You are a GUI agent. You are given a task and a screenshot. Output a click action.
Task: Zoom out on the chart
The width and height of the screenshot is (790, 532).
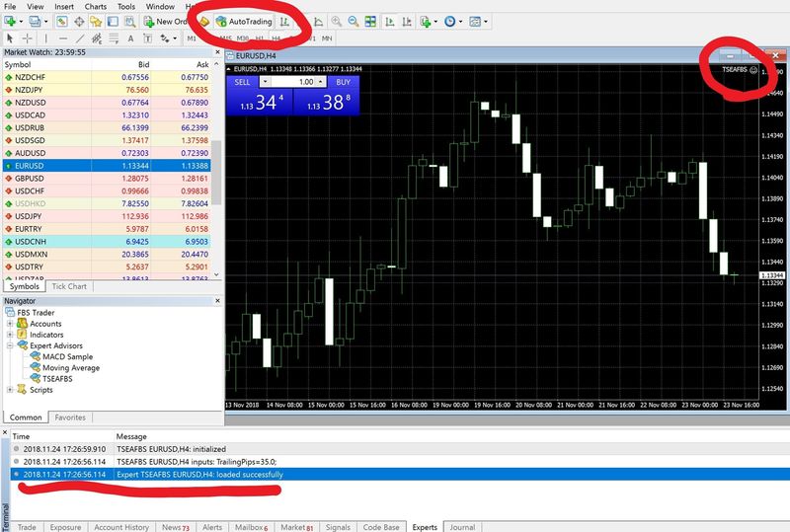353,21
